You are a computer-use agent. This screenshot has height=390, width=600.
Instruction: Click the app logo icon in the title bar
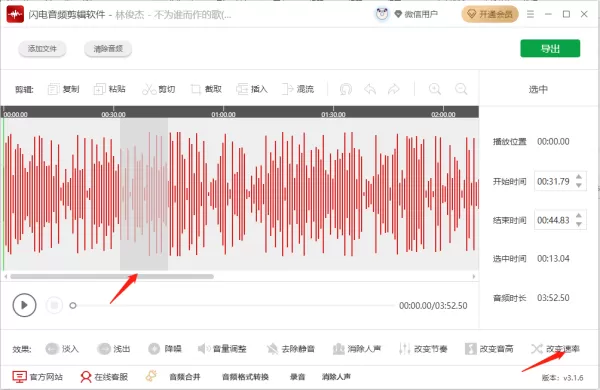pyautogui.click(x=15, y=15)
